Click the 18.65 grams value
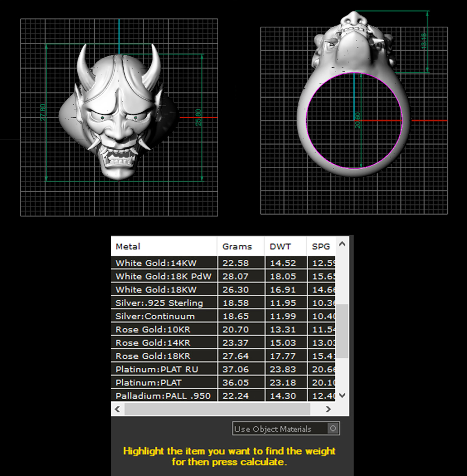 235,316
